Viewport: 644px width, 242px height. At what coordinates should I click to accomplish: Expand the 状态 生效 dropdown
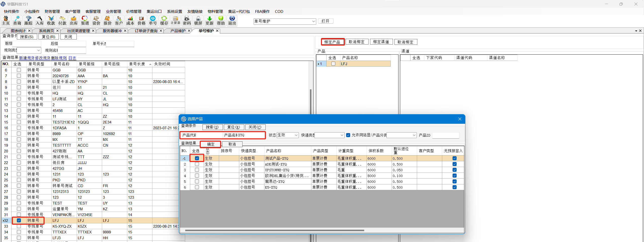pos(296,135)
